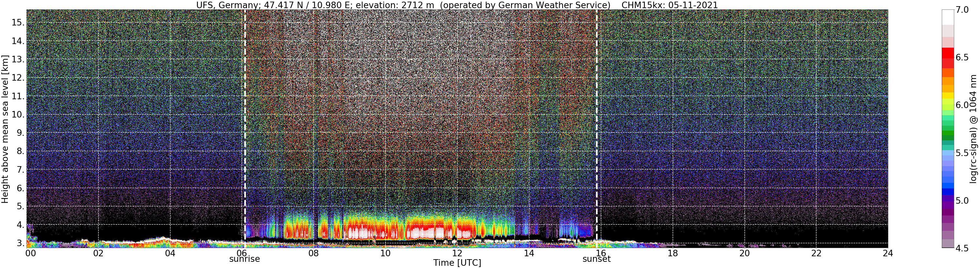Click the '04' time tick label

coord(170,253)
